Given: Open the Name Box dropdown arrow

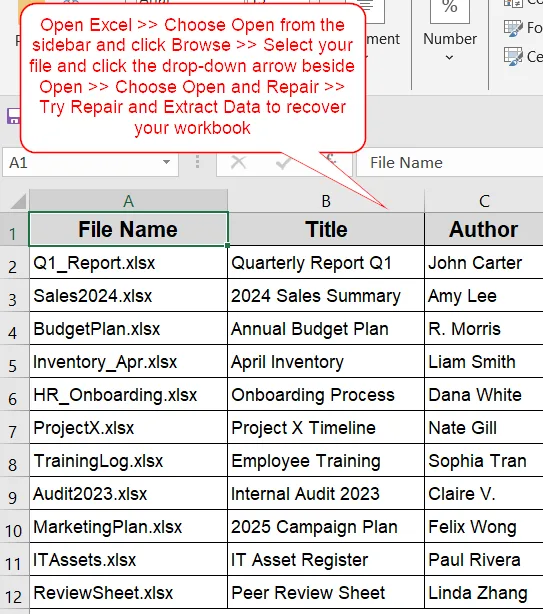Looking at the screenshot, I should pyautogui.click(x=166, y=162).
